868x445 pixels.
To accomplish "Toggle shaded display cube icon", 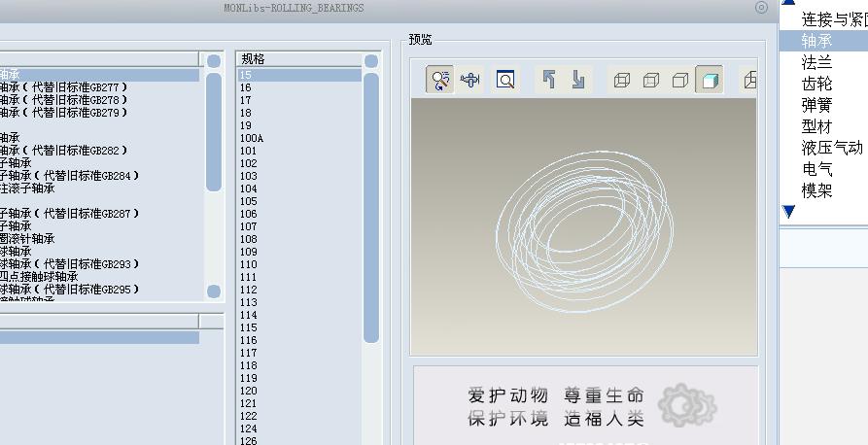I will coord(710,81).
